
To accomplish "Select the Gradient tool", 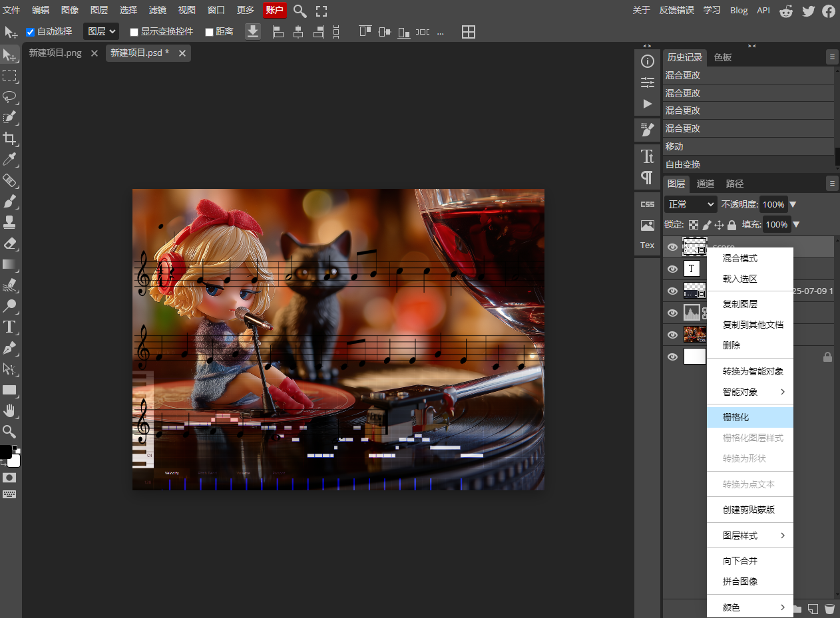I will 10,264.
